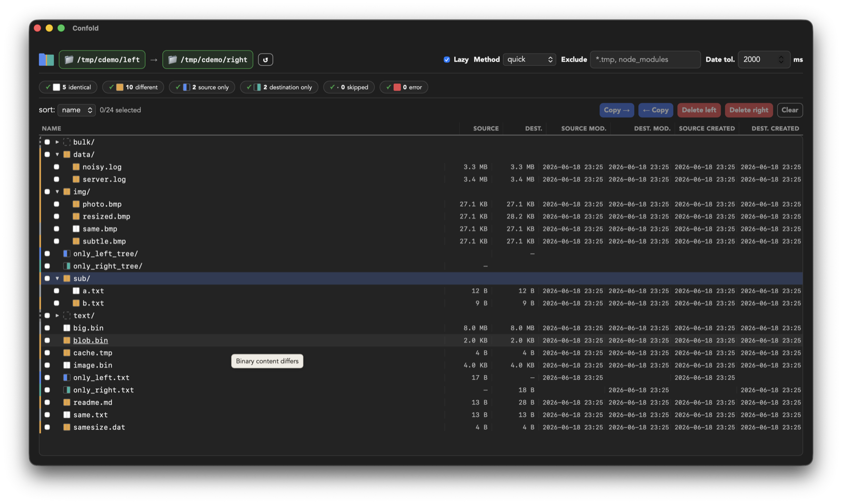Expand the text/ folder
The height and width of the screenshot is (504, 842).
[57, 316]
